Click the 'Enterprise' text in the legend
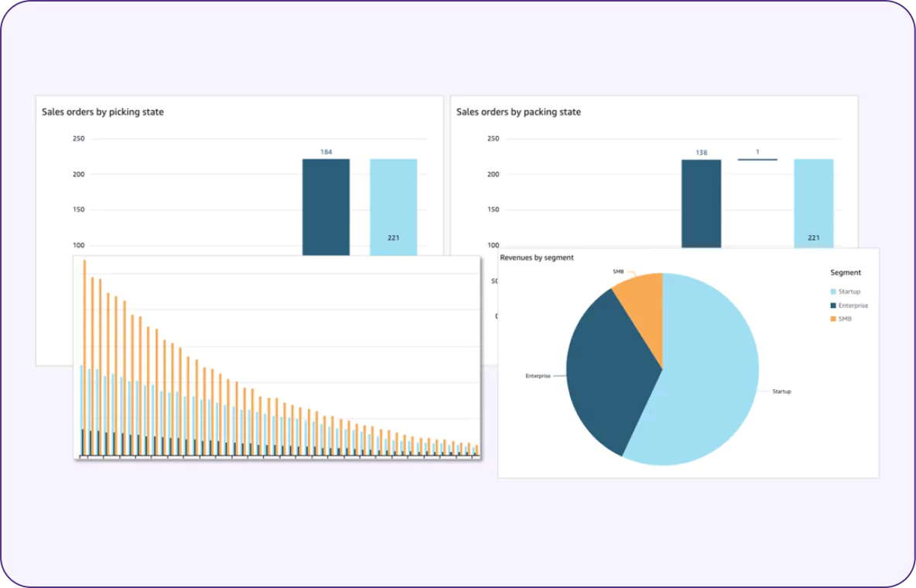 (853, 306)
